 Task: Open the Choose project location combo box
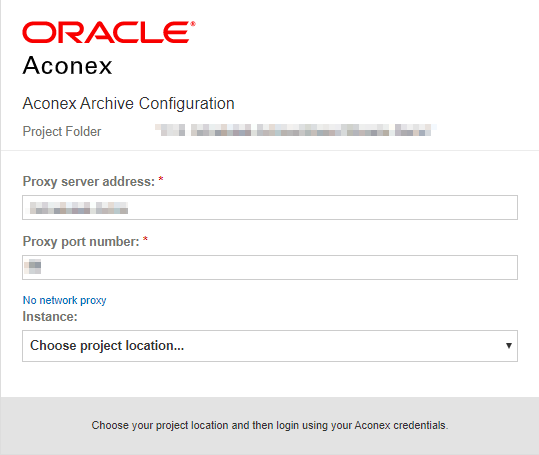point(270,346)
